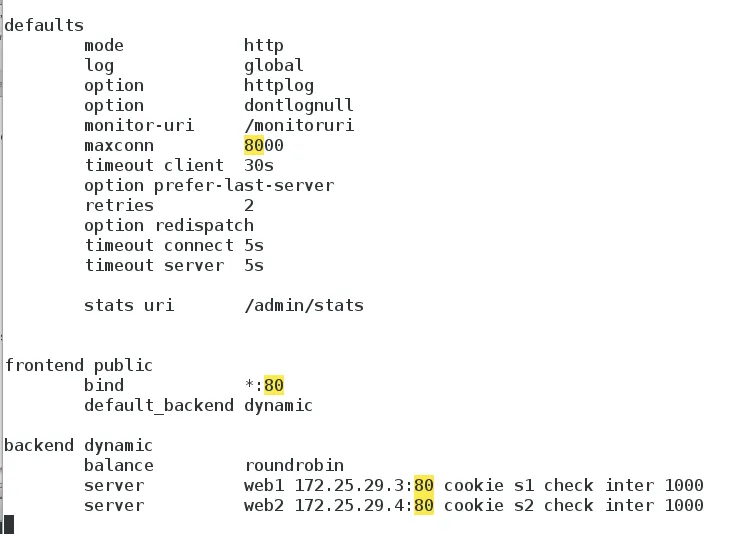736x534 pixels.
Task: Click the 'backend dynamic' section header
Action: pos(78,445)
